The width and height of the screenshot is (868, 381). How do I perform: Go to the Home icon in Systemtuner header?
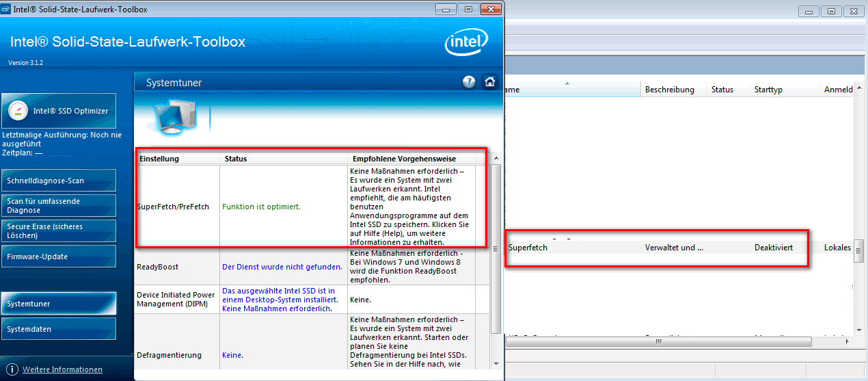[489, 81]
